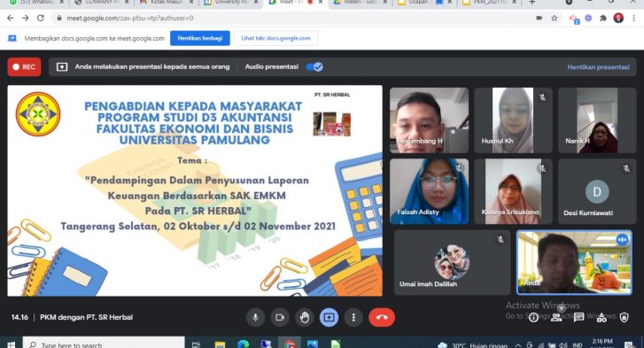Show the participants list
644x348 pixels.
[x=556, y=317]
